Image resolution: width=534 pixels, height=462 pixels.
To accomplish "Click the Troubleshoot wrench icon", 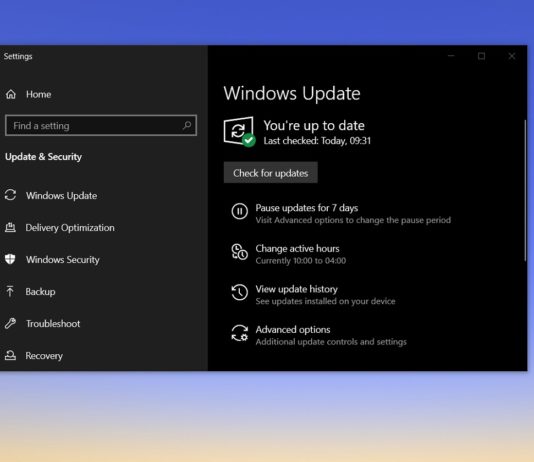I will pos(10,323).
